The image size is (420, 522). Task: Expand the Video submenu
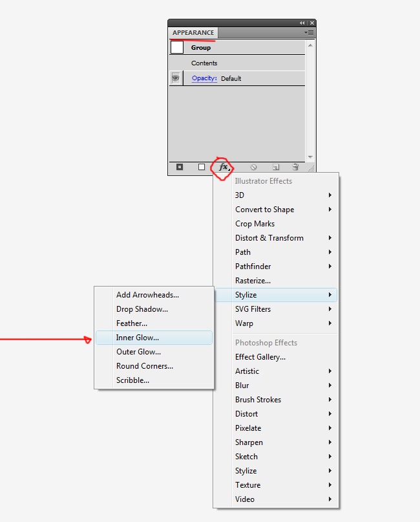[276, 499]
